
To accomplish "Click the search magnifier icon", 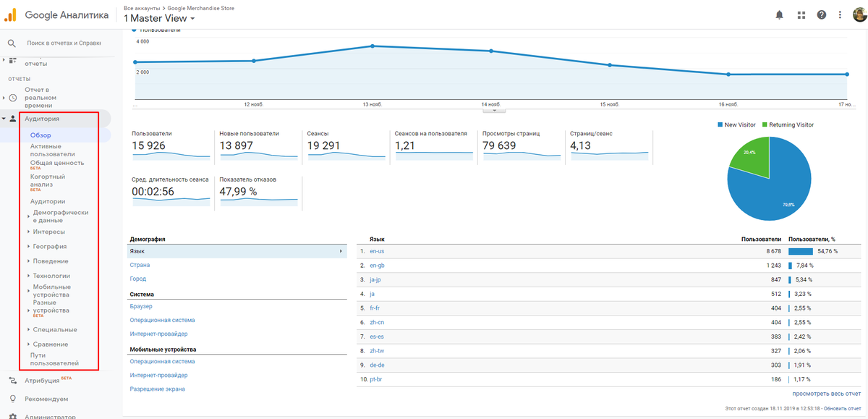I will pyautogui.click(x=12, y=43).
